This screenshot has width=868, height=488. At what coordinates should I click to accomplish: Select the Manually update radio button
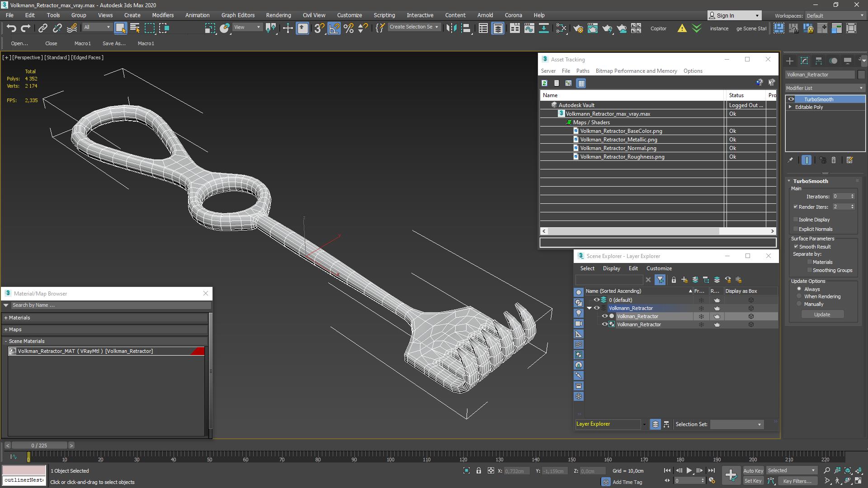[799, 304]
